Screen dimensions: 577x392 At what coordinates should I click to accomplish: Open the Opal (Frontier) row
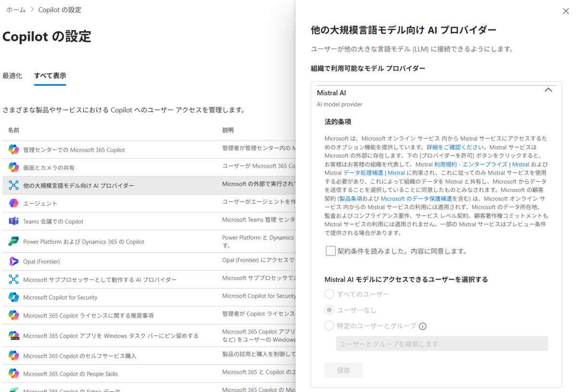(148, 261)
